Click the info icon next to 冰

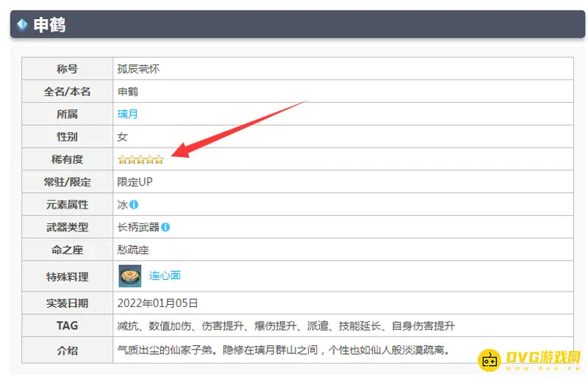coord(134,205)
